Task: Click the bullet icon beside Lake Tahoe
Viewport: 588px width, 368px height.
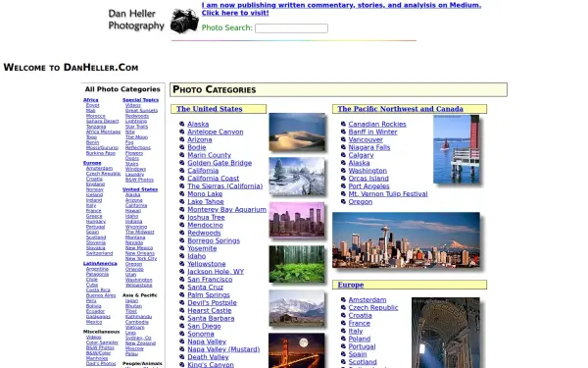Action: point(182,201)
